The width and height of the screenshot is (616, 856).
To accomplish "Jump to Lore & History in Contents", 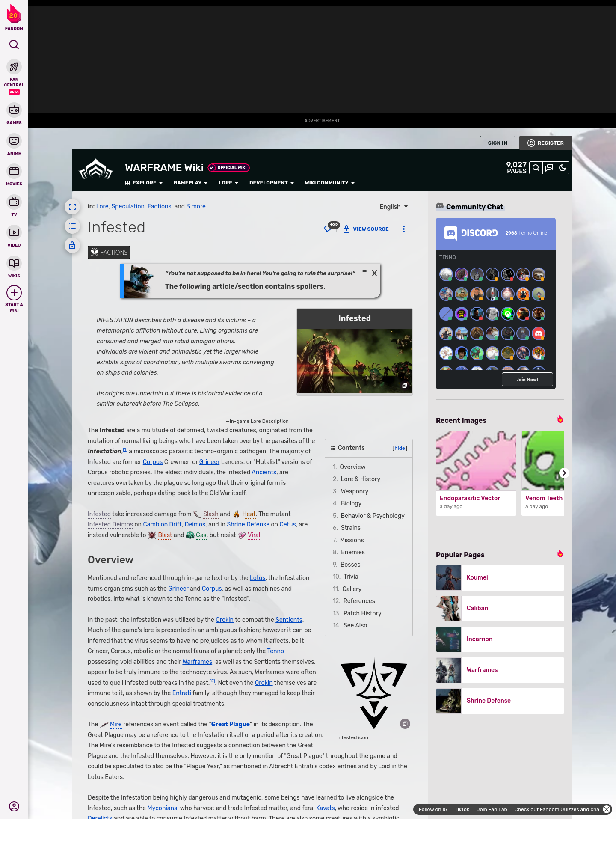I will (361, 479).
